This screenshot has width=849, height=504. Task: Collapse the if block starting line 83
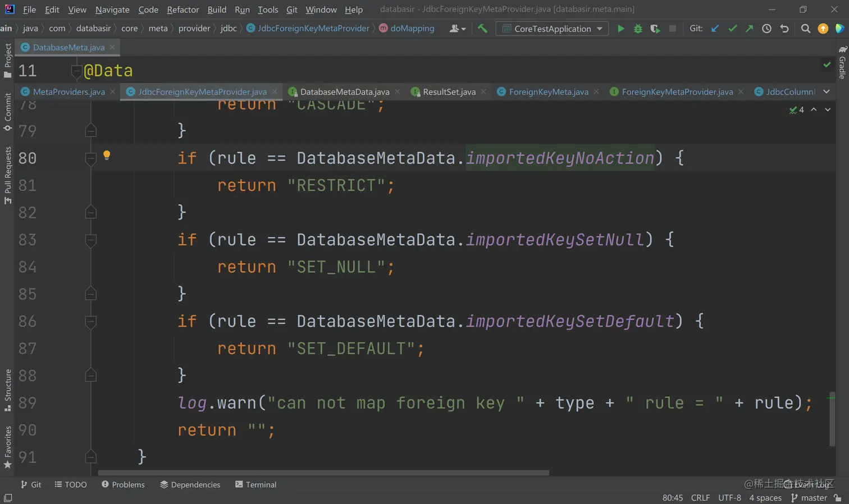91,240
